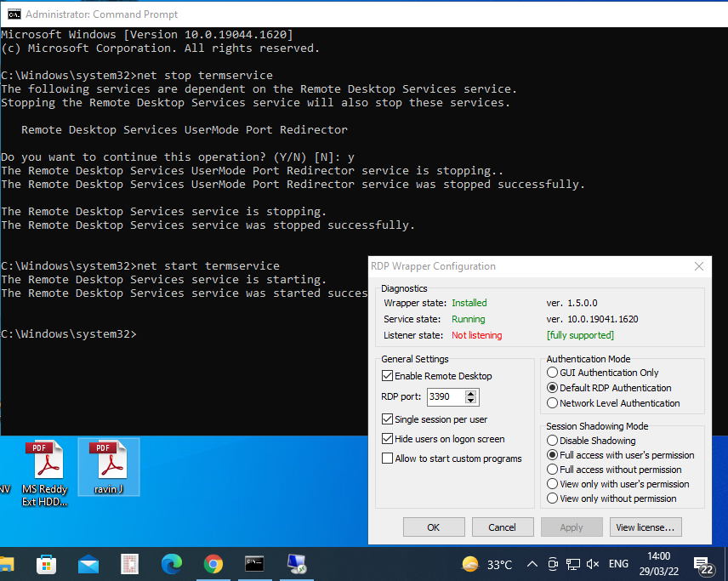Open Microsoft Edge from the taskbar
This screenshot has width=728, height=581.
tap(171, 564)
